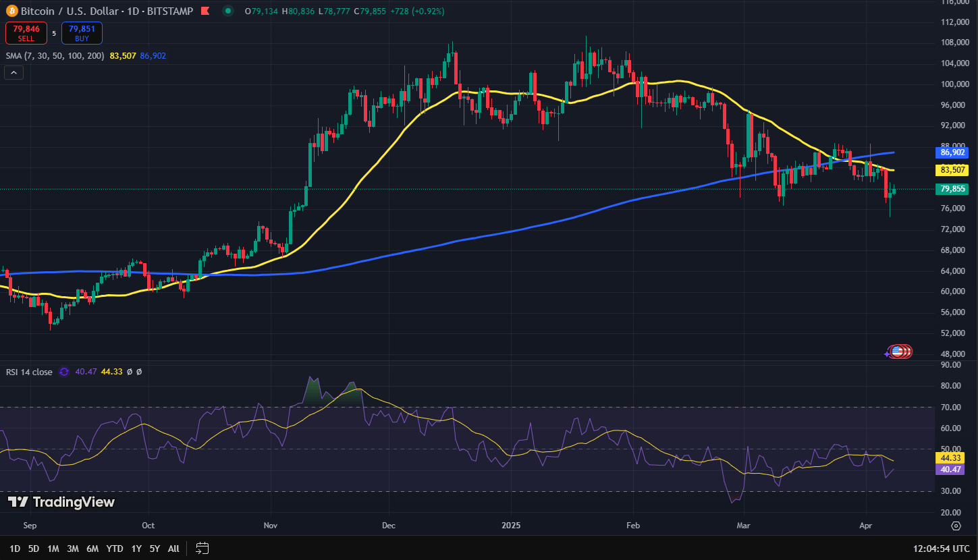
Task: Click the Dec label on time axis
Action: [389, 525]
